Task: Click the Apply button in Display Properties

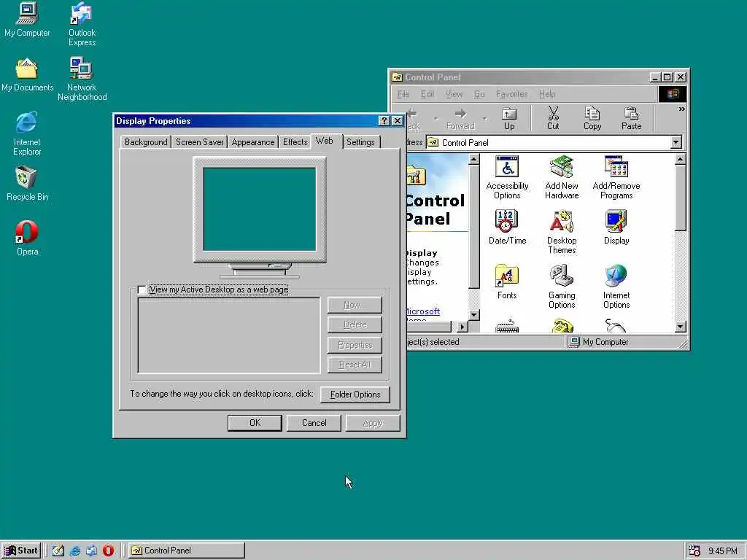Action: point(373,423)
